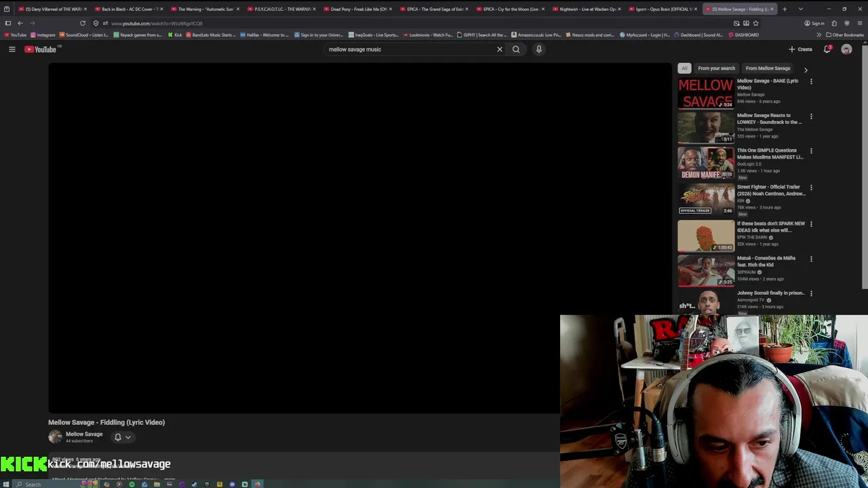Reload the page with the refresh icon

point(83,23)
